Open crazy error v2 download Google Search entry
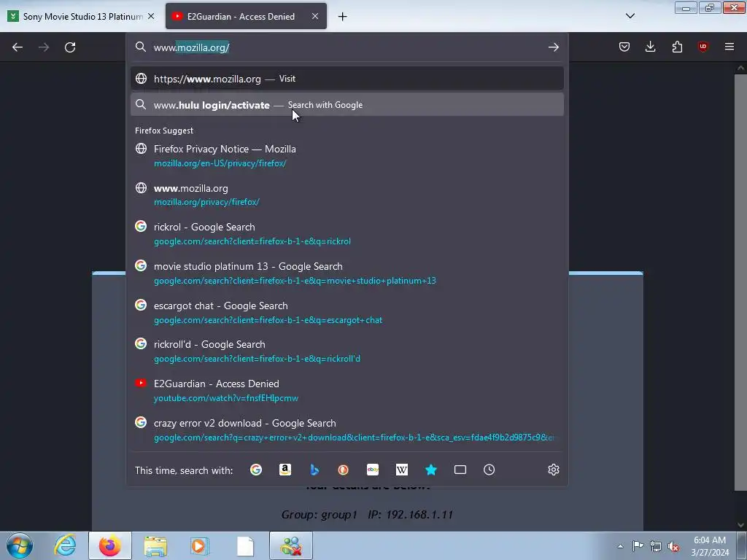747x560 pixels. click(x=347, y=430)
